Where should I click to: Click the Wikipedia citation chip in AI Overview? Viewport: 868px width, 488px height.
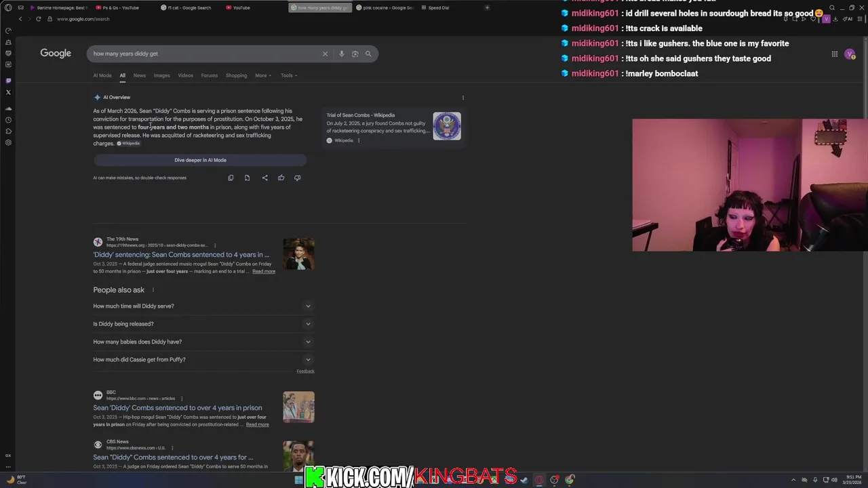click(x=128, y=144)
